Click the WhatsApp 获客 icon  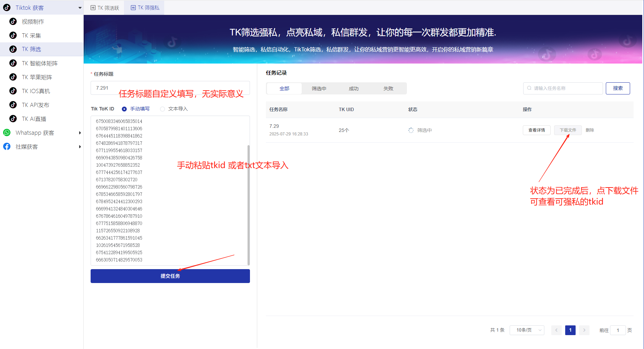[7, 132]
